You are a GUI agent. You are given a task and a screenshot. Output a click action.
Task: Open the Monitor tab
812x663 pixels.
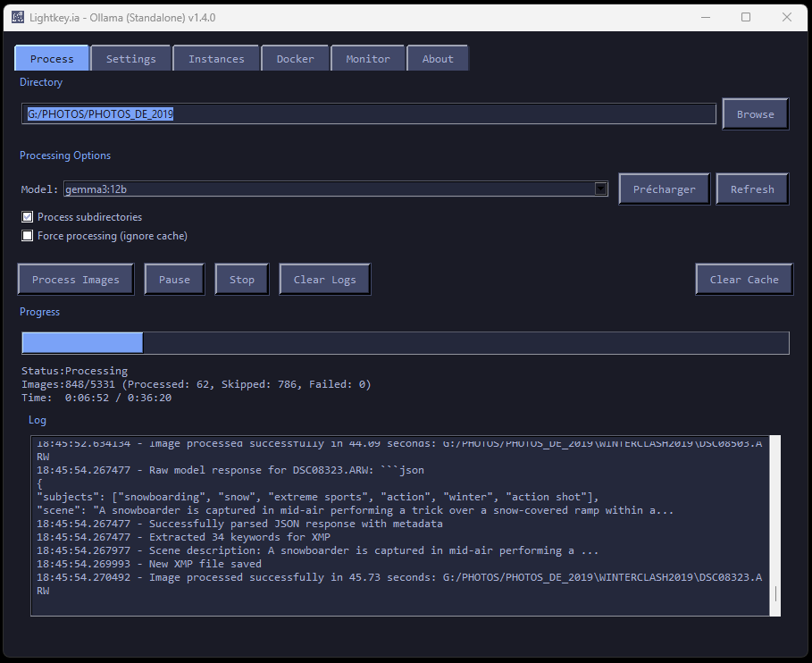pos(368,59)
